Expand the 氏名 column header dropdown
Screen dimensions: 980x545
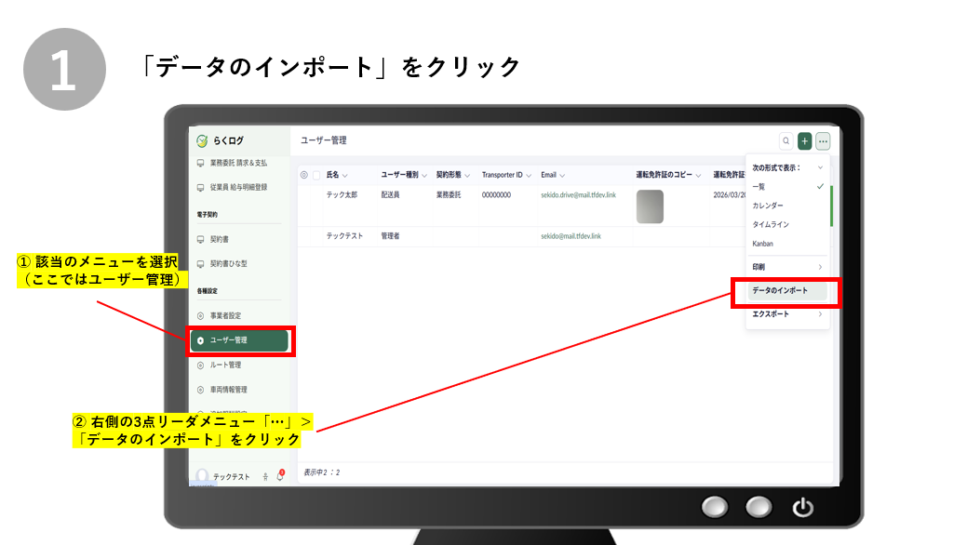(344, 175)
